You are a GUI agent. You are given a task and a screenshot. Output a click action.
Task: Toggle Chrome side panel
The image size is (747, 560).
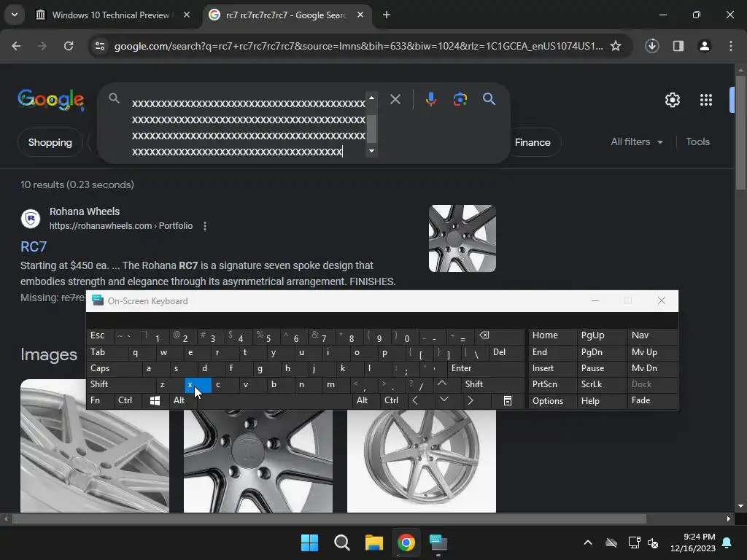pos(678,46)
